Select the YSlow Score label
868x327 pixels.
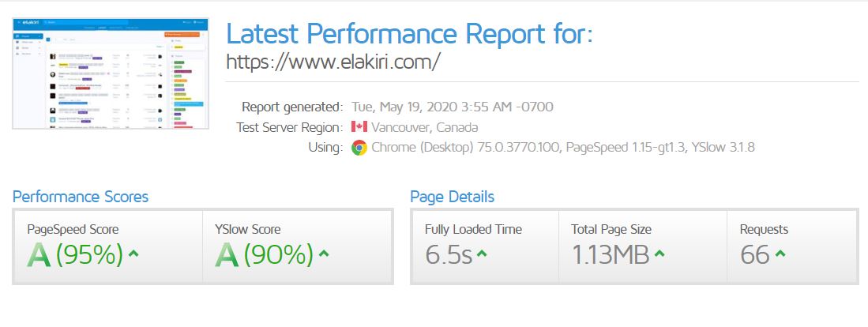[247, 229]
